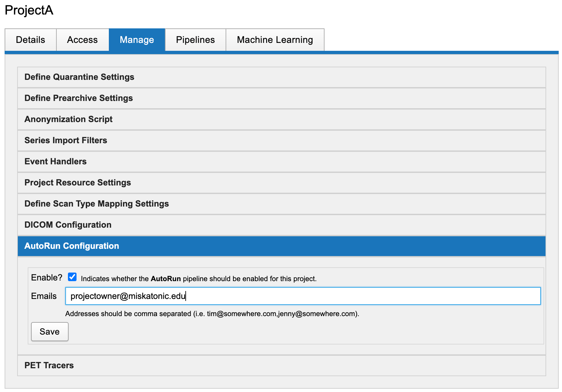Collapse the AutoRun Configuration section
562x392 pixels.
point(72,246)
